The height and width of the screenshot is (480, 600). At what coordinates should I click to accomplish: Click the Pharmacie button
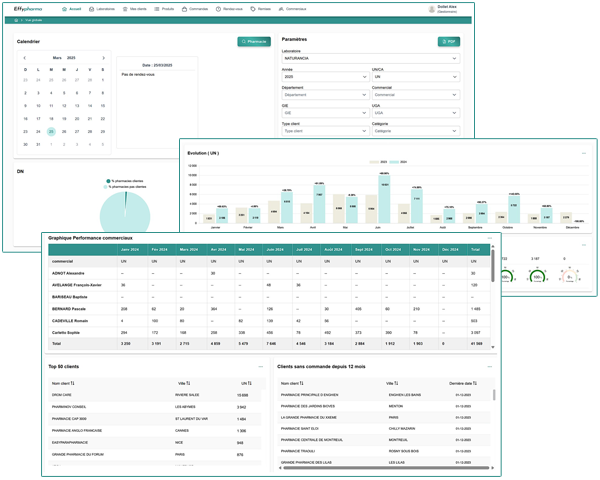[x=254, y=41]
